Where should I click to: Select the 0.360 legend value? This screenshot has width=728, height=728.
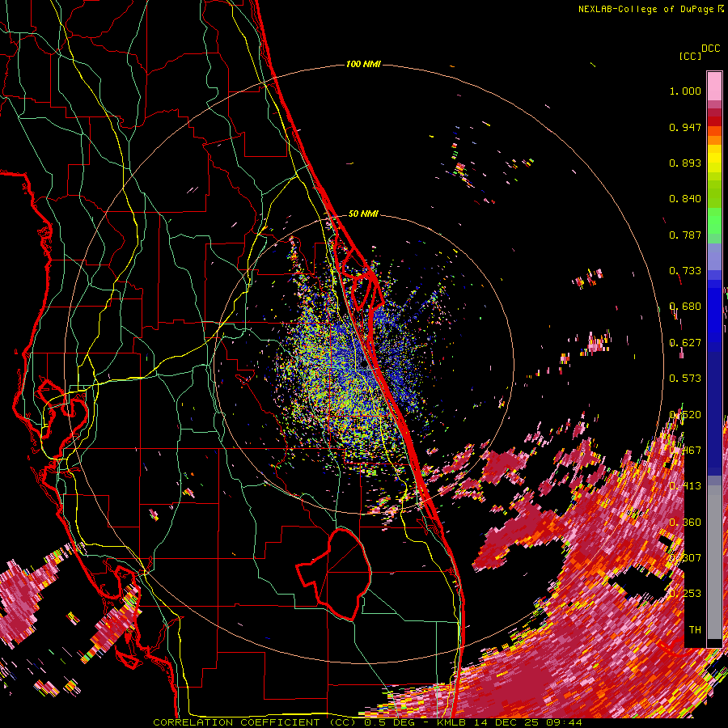click(685, 522)
